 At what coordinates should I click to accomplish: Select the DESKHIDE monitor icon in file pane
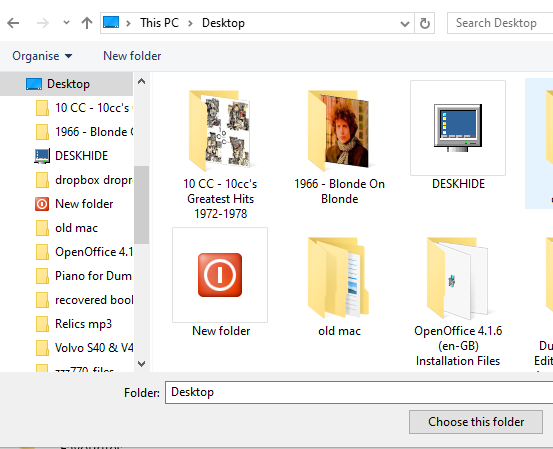click(x=458, y=128)
